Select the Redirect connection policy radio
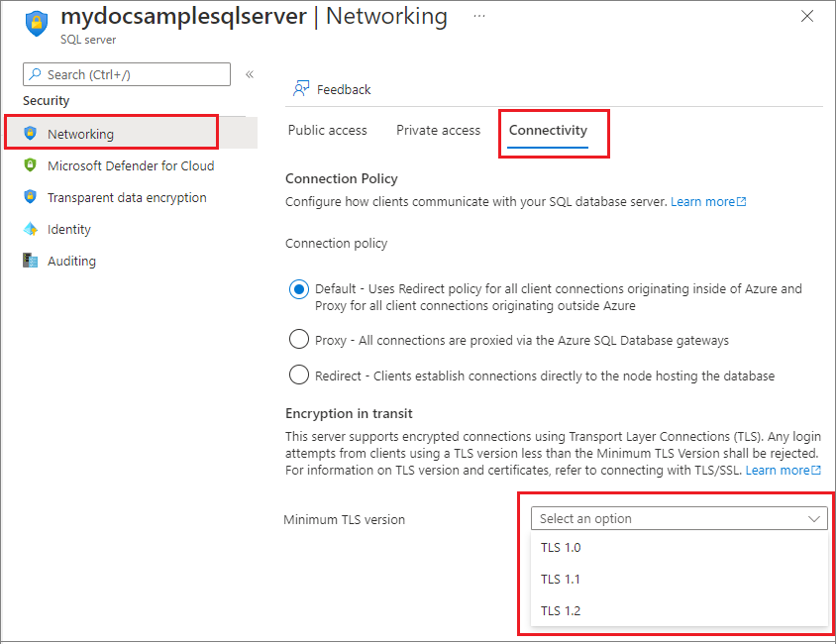 [299, 375]
